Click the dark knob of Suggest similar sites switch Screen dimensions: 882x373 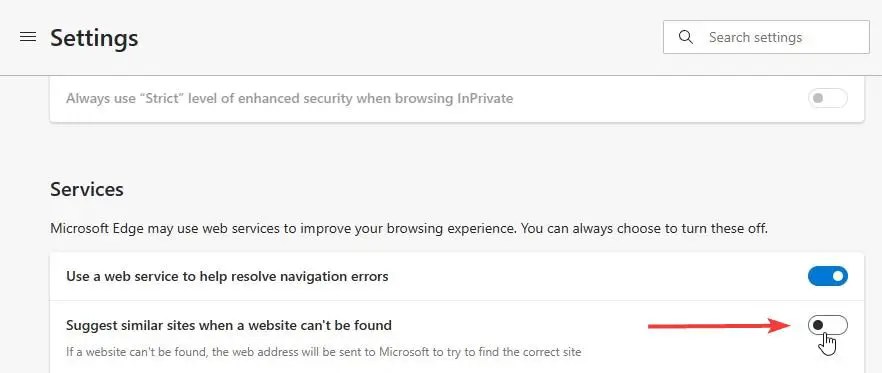click(818, 325)
